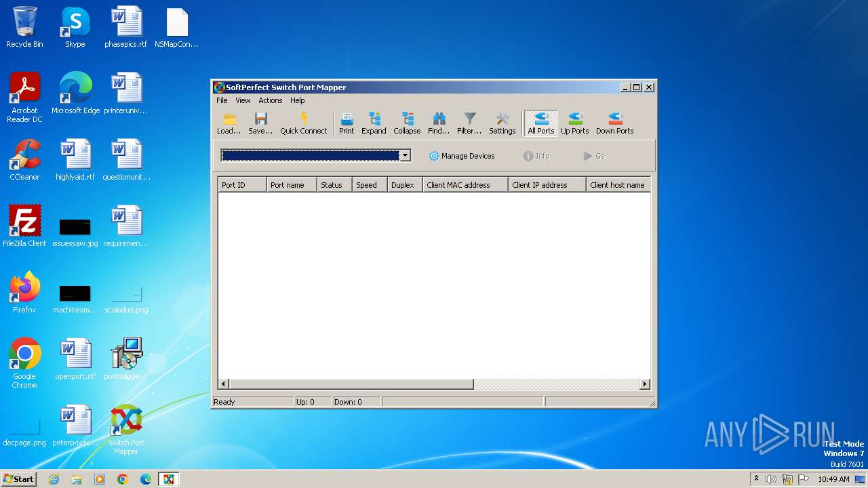
Task: Select Google Chrome desktop icon
Action: click(24, 363)
